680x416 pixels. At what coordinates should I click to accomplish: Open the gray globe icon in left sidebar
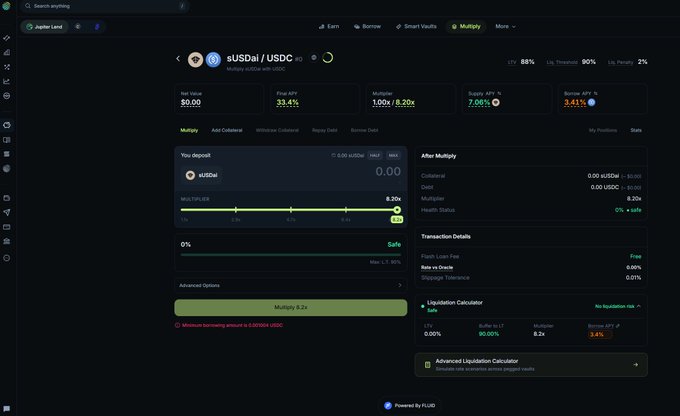tap(7, 168)
